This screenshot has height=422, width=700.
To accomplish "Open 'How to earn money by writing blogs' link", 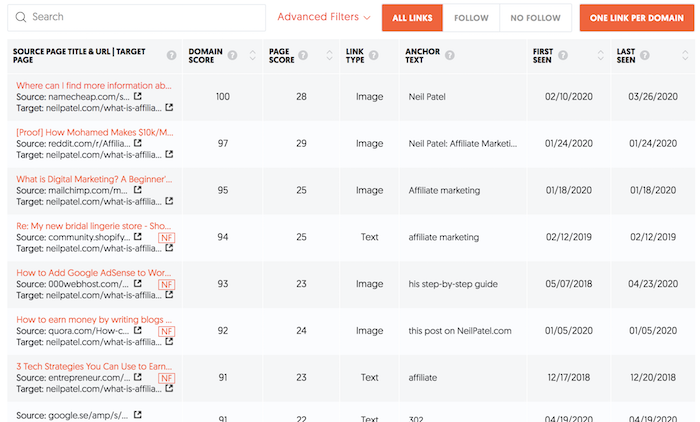I will click(x=94, y=320).
